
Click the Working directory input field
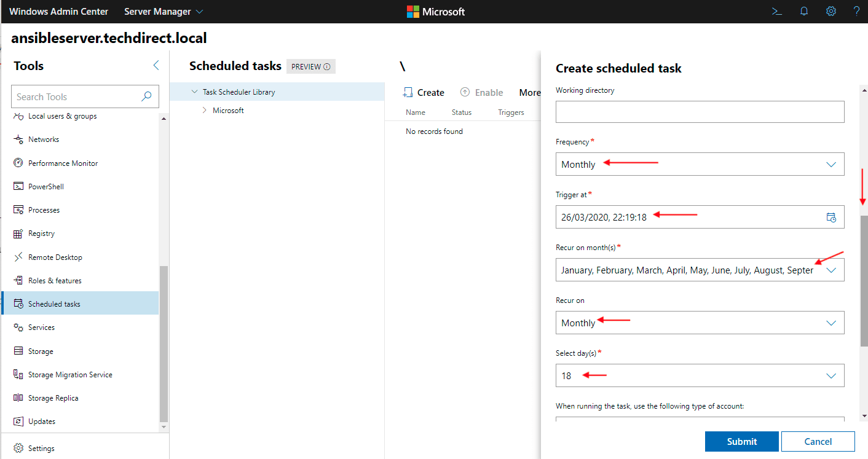coord(700,112)
